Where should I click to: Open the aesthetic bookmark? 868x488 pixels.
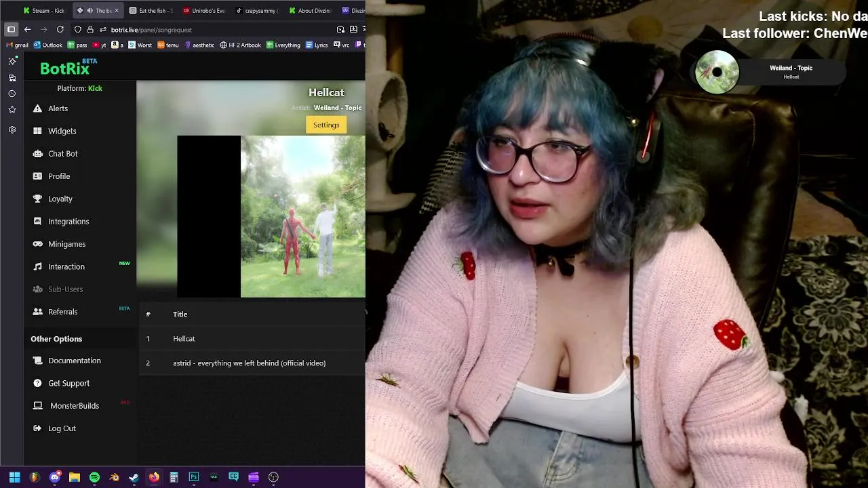pyautogui.click(x=200, y=45)
